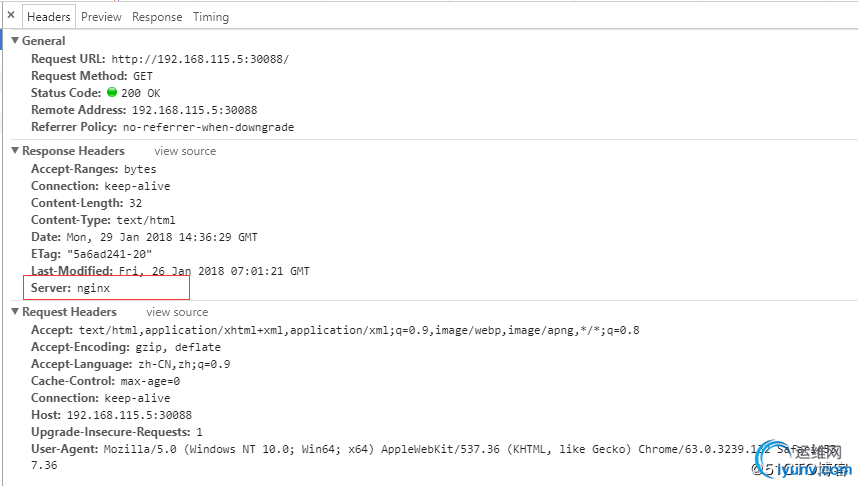Select the Timing tab
The image size is (858, 486).
pos(211,17)
